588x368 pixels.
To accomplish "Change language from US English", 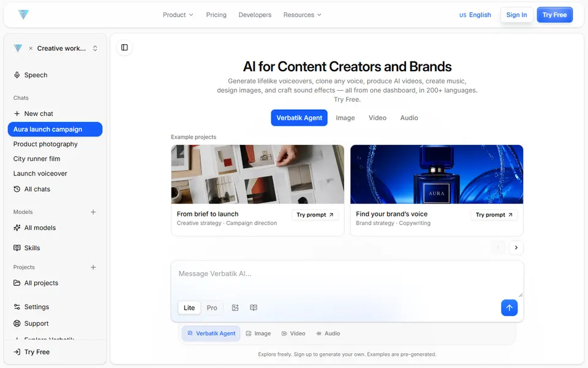I will [475, 15].
